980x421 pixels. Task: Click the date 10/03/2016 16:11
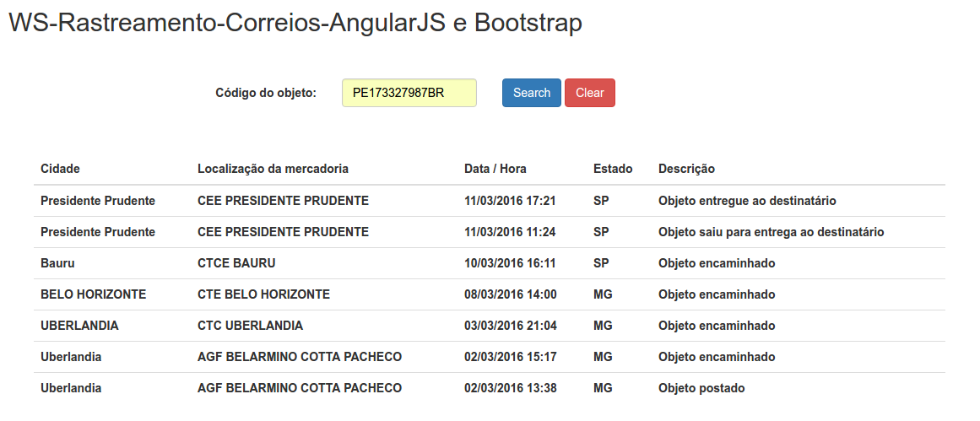(x=510, y=263)
